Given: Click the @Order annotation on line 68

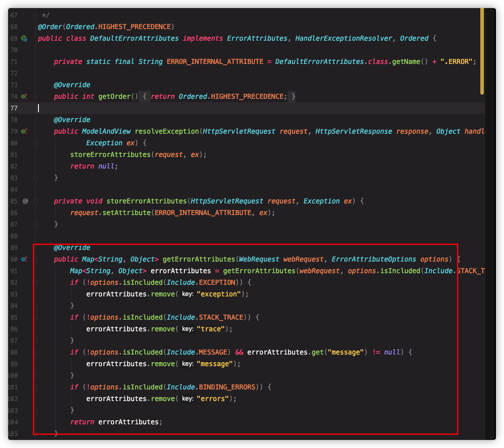Looking at the screenshot, I should tap(50, 27).
